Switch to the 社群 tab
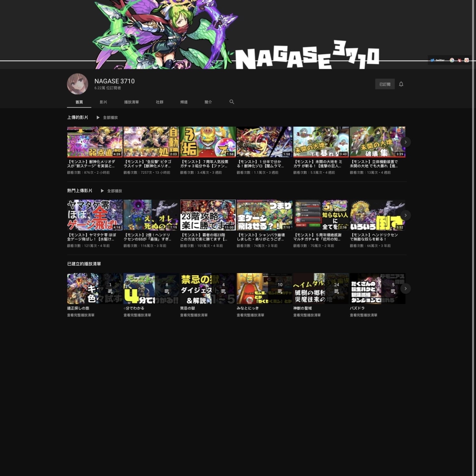The height and width of the screenshot is (476, 476). click(x=159, y=102)
